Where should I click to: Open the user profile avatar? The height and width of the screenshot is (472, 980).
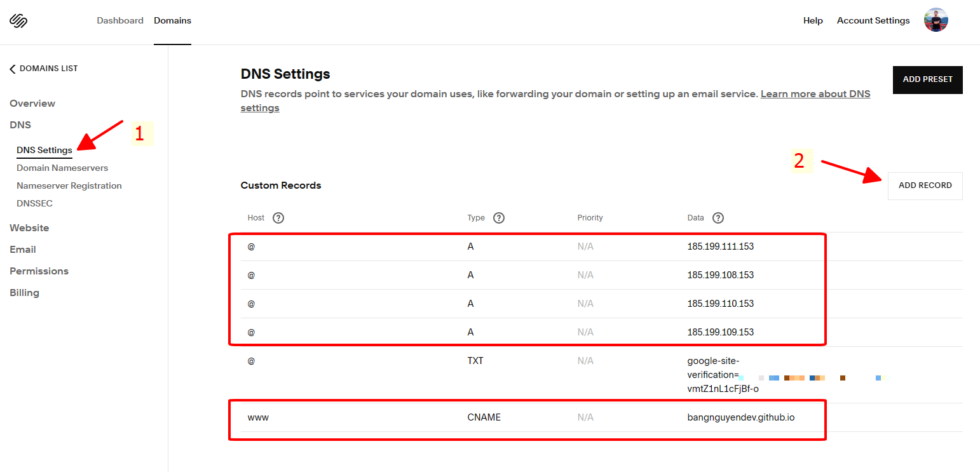click(x=936, y=20)
